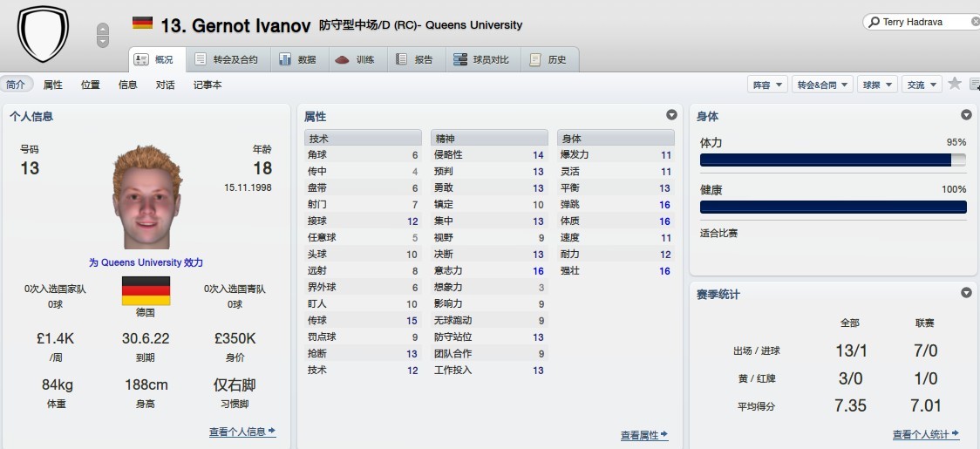This screenshot has height=449, width=980.
Task: Click the training football icon
Action: pyautogui.click(x=342, y=60)
